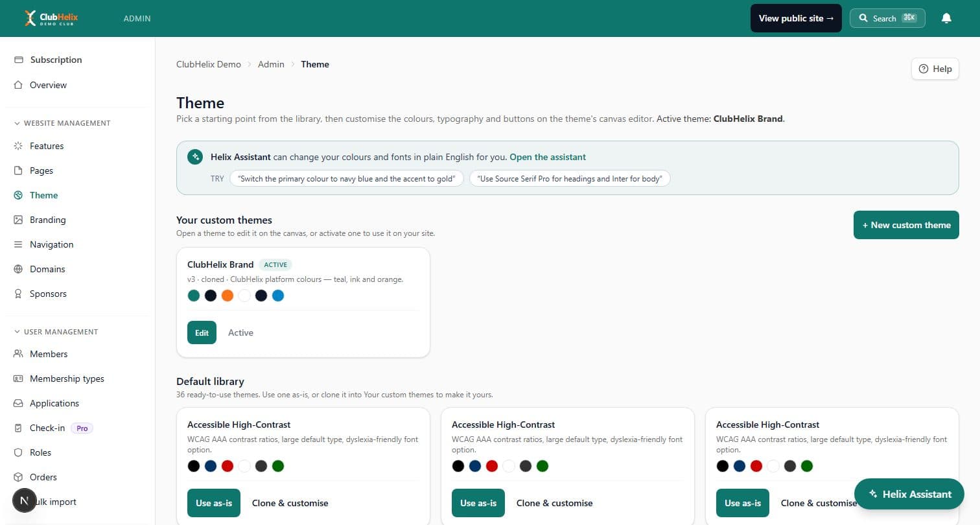Click the ADMIN label in top bar

point(137,18)
